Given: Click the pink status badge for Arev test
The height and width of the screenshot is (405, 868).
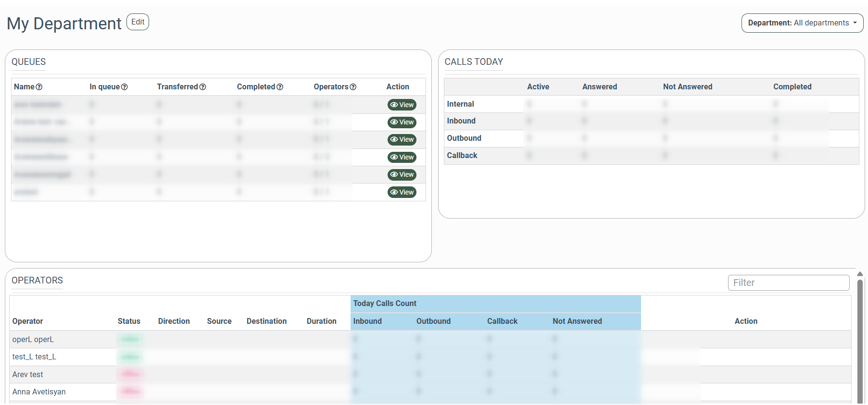Looking at the screenshot, I should pyautogui.click(x=130, y=374).
